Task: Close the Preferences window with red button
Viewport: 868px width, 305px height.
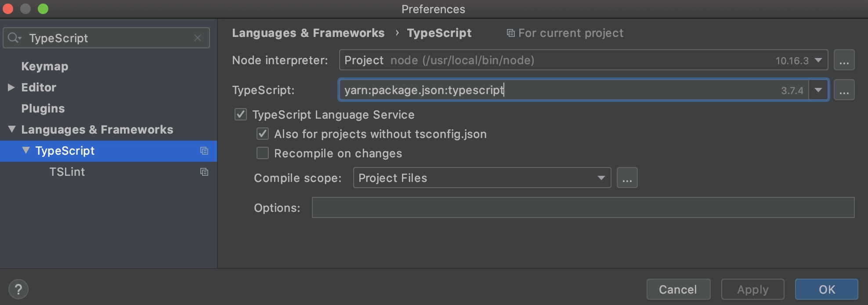Action: (x=8, y=9)
